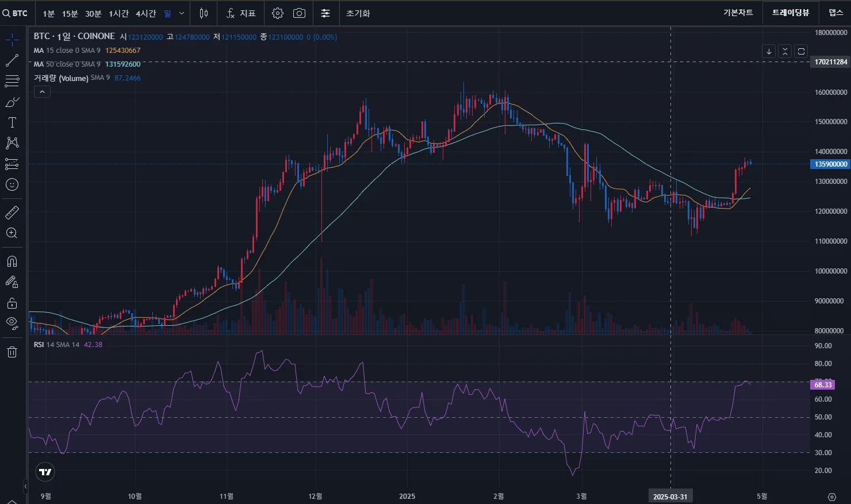Open the sliders options icon in top toolbar
Screen dimensions: 851x504
(x=325, y=13)
